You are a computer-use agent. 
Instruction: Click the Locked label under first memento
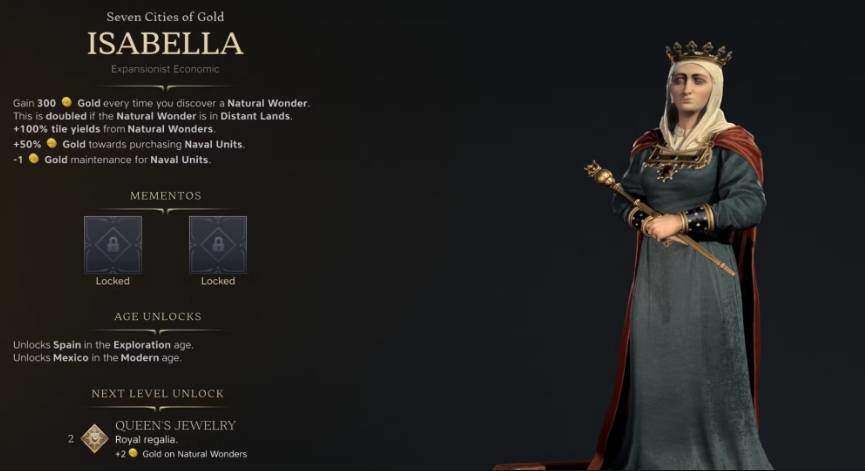113,281
